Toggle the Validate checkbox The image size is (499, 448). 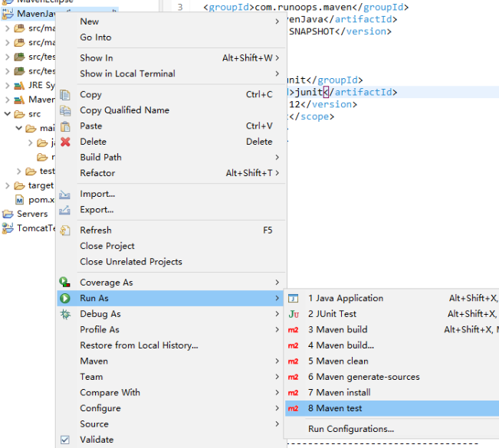[x=65, y=440]
